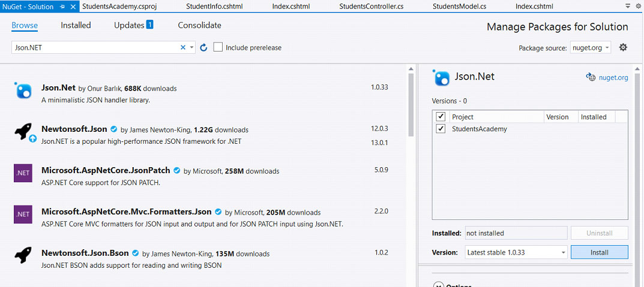644x287 pixels.
Task: Open the Version dropdown Latest stable 1.0.33
Action: [x=517, y=252]
